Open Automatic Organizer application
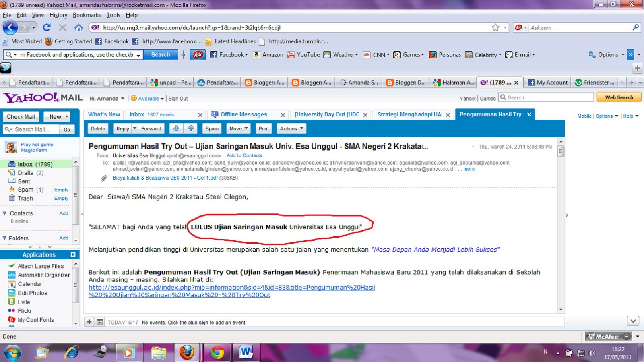This screenshot has height=362, width=644. pyautogui.click(x=39, y=275)
